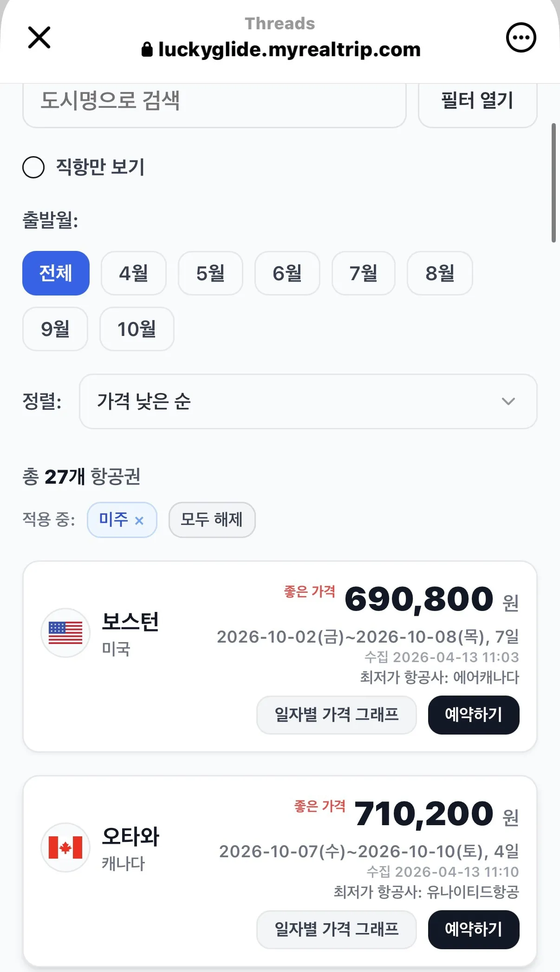This screenshot has width=560, height=972.
Task: Open 일자별 가격 그래프 for Boston
Action: click(x=336, y=715)
